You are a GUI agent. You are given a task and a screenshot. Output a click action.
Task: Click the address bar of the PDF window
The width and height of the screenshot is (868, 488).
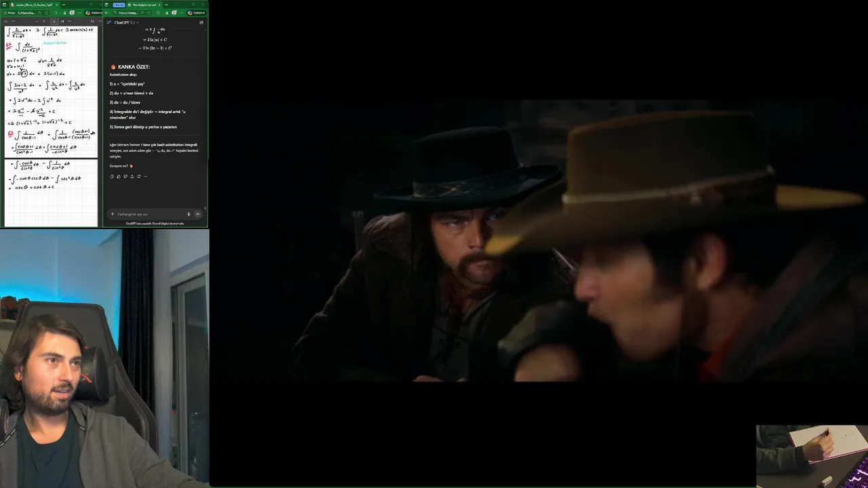click(26, 13)
